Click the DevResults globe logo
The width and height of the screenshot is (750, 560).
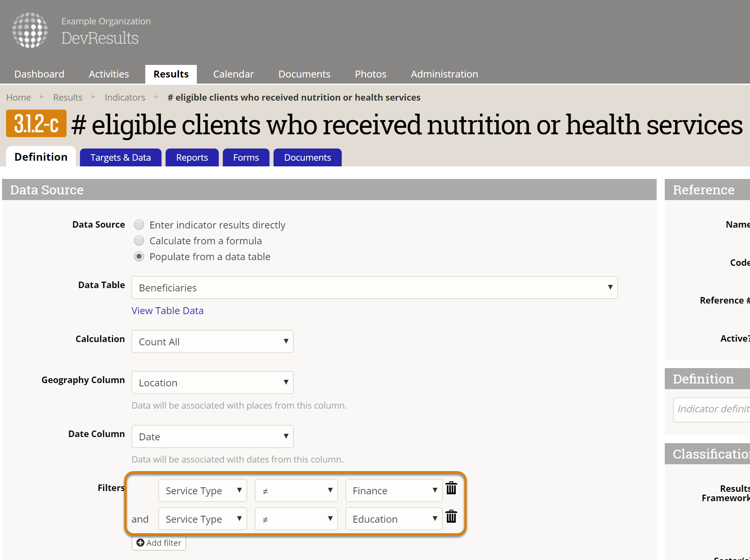click(30, 30)
